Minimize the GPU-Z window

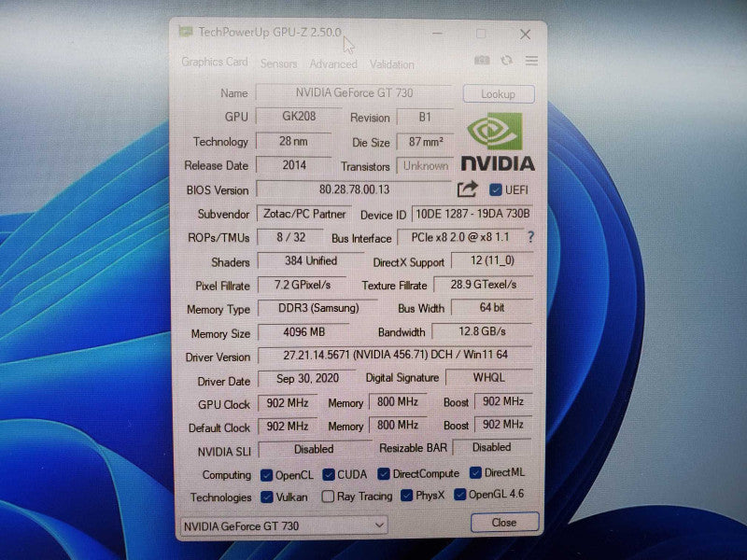pos(437,34)
